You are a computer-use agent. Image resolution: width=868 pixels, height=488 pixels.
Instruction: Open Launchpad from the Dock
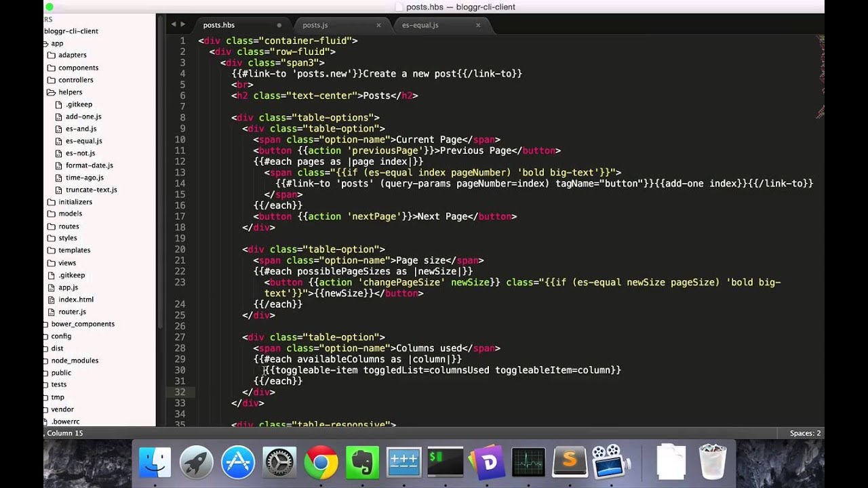tap(197, 462)
